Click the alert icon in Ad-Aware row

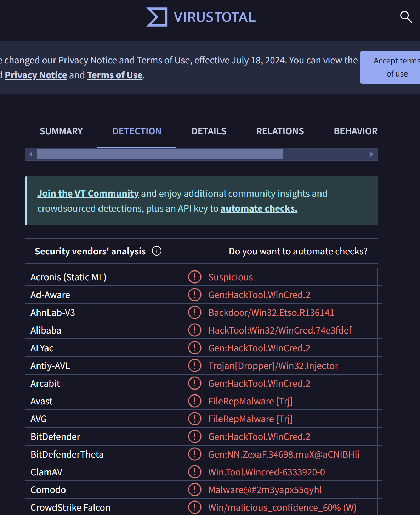(195, 295)
